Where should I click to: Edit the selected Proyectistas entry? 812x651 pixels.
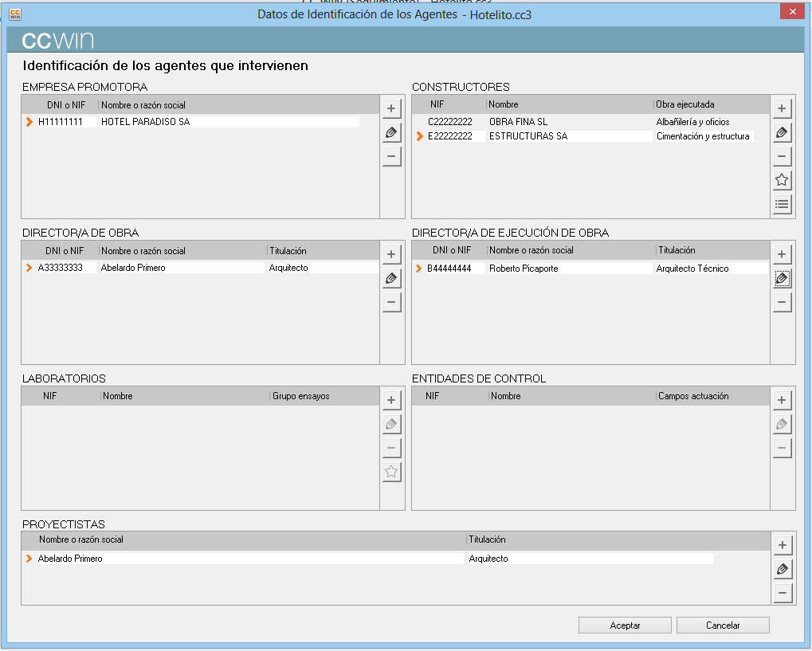pyautogui.click(x=783, y=569)
